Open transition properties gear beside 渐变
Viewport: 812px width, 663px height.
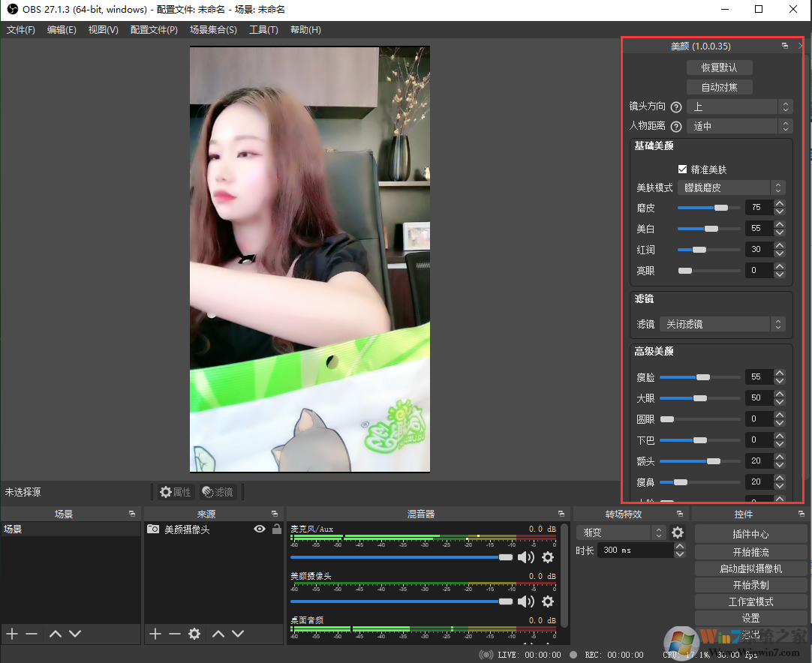[x=678, y=532]
